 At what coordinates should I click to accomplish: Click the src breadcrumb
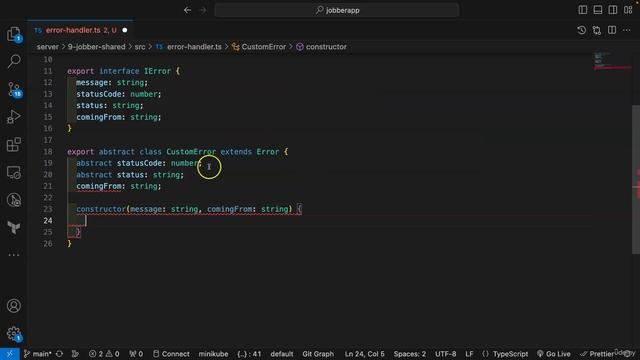[x=140, y=47]
